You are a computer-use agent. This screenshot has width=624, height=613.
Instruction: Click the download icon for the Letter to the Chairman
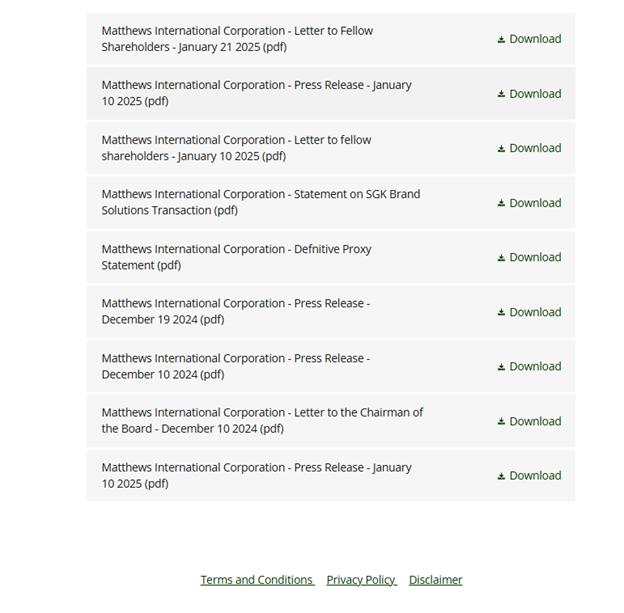click(502, 422)
